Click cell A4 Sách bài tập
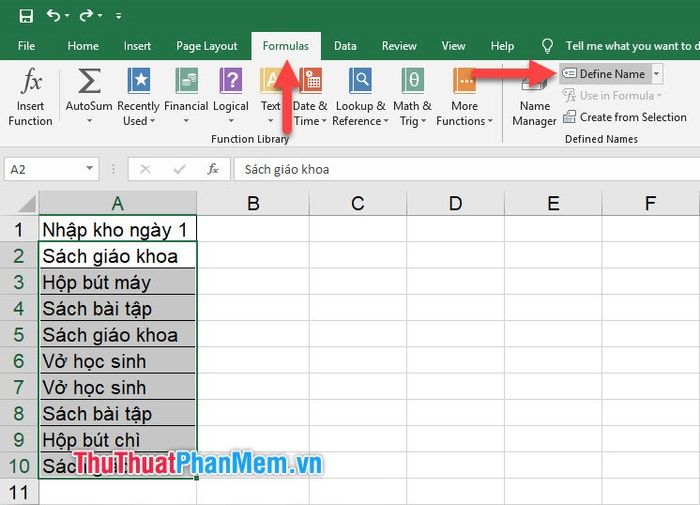The width and height of the screenshot is (700, 505). [x=117, y=308]
